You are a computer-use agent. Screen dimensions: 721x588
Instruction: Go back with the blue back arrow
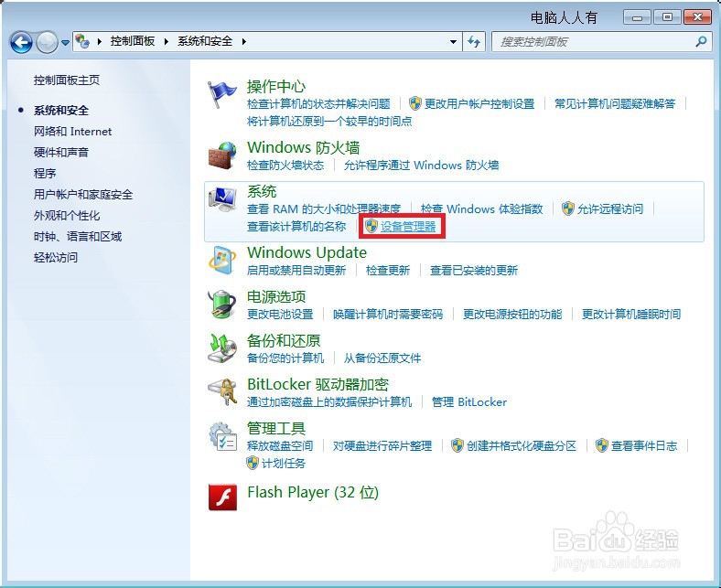click(21, 42)
